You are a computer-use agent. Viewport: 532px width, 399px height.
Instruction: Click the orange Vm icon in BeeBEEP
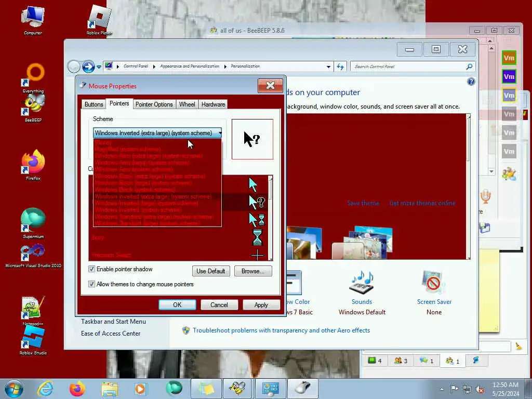pos(509,58)
